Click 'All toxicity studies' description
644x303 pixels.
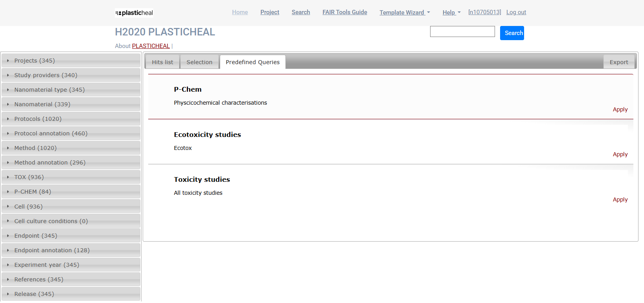(x=198, y=193)
